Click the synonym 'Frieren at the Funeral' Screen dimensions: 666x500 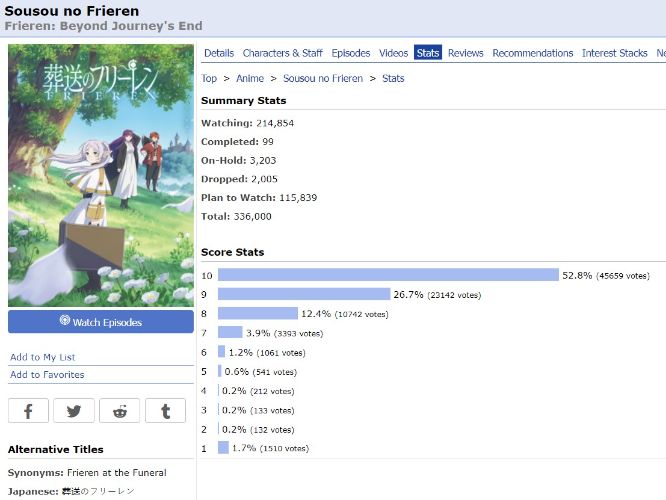click(x=117, y=473)
